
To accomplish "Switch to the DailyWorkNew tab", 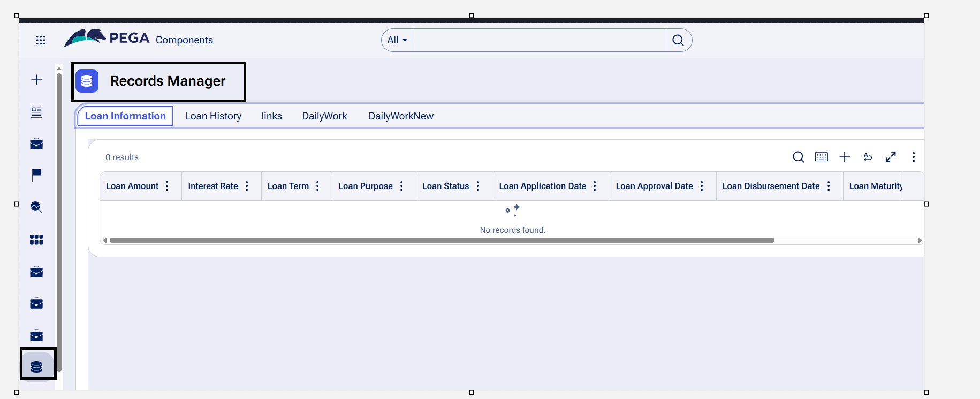I will [401, 116].
